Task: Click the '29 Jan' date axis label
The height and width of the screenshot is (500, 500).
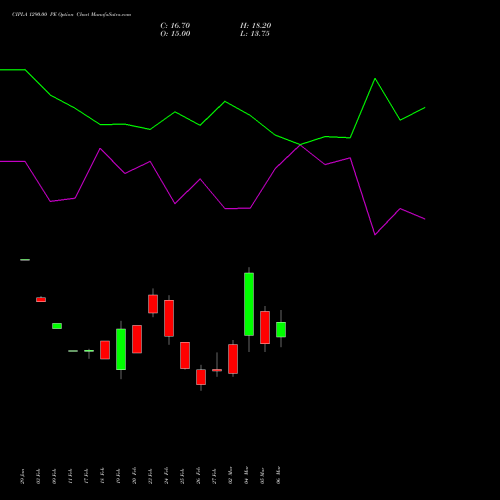Action: pos(22,476)
